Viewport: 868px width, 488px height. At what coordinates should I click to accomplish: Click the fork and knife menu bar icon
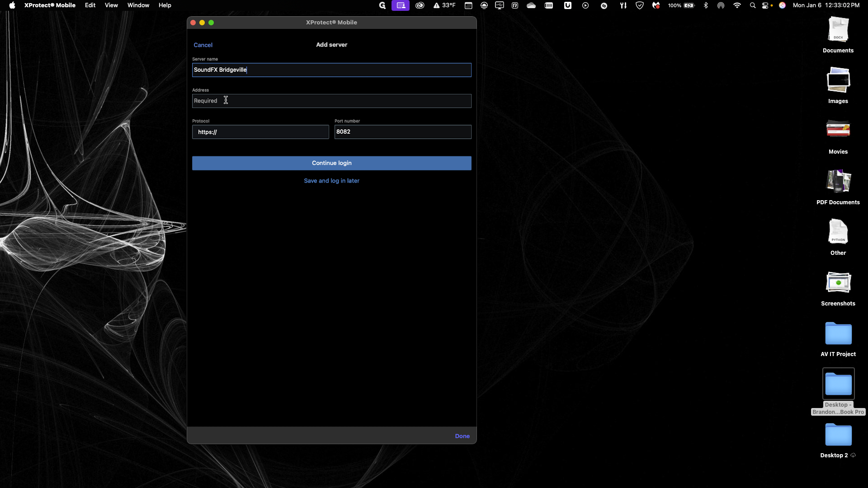pyautogui.click(x=623, y=5)
